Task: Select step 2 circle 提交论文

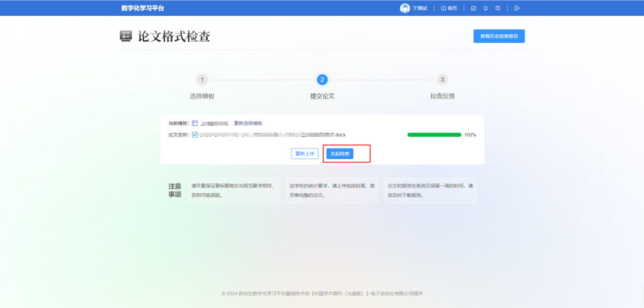Action: tap(322, 80)
